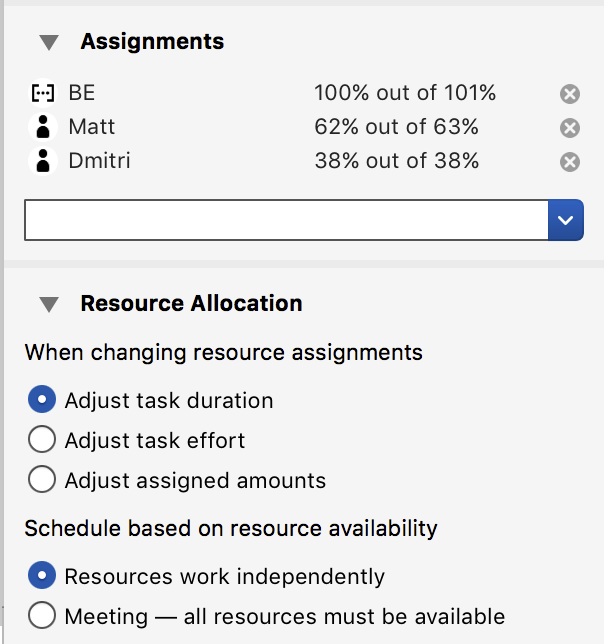Click the BE resource group icon
This screenshot has width=604, height=644.
pos(43,93)
